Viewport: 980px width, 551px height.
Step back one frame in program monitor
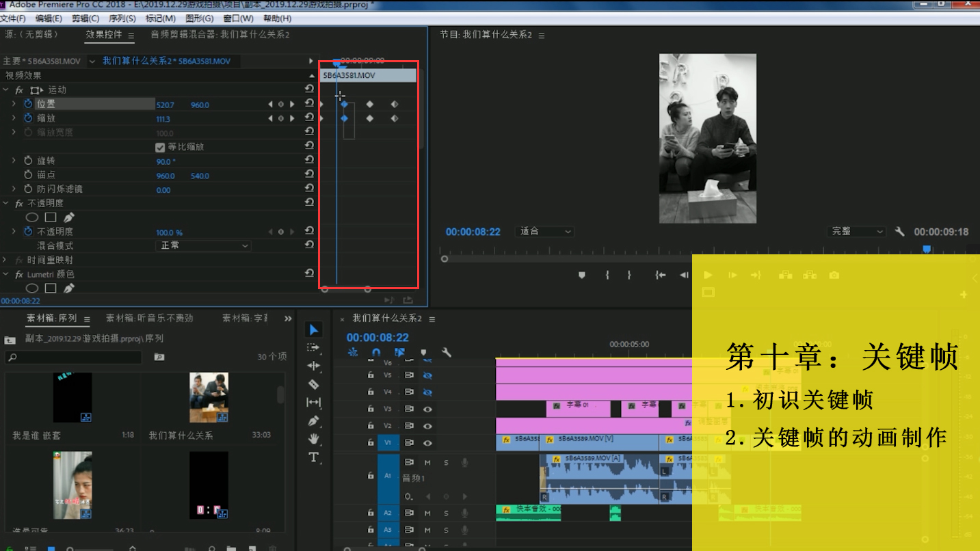click(x=684, y=275)
